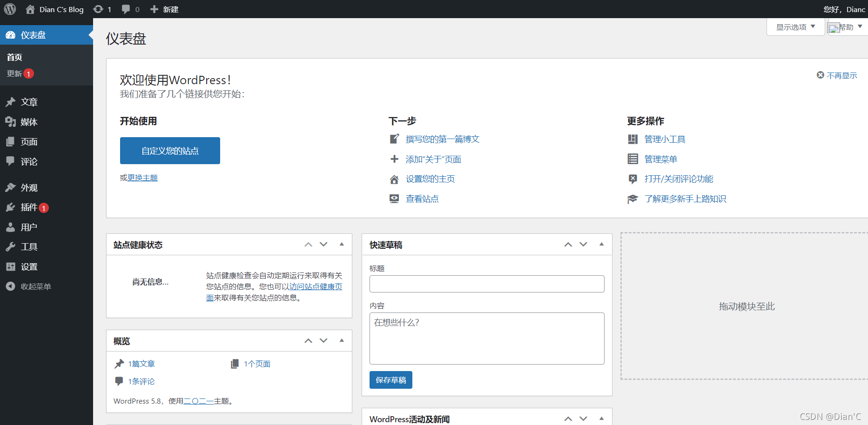Open 页面 menu in sidebar
The height and width of the screenshot is (425, 868).
coord(47,142)
